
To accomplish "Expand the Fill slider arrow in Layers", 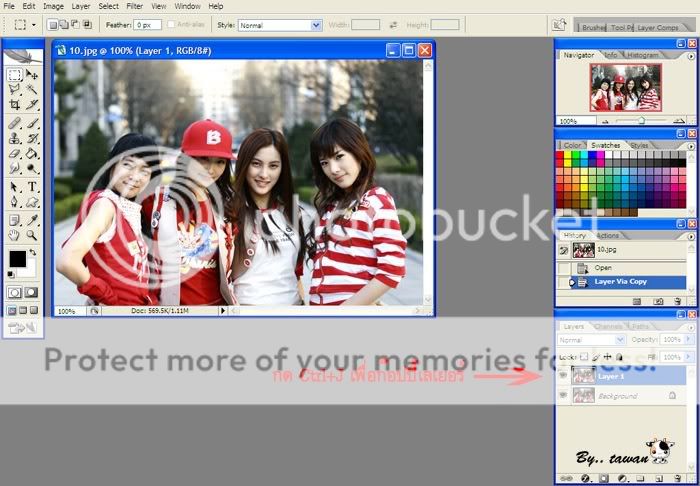I will pyautogui.click(x=688, y=357).
